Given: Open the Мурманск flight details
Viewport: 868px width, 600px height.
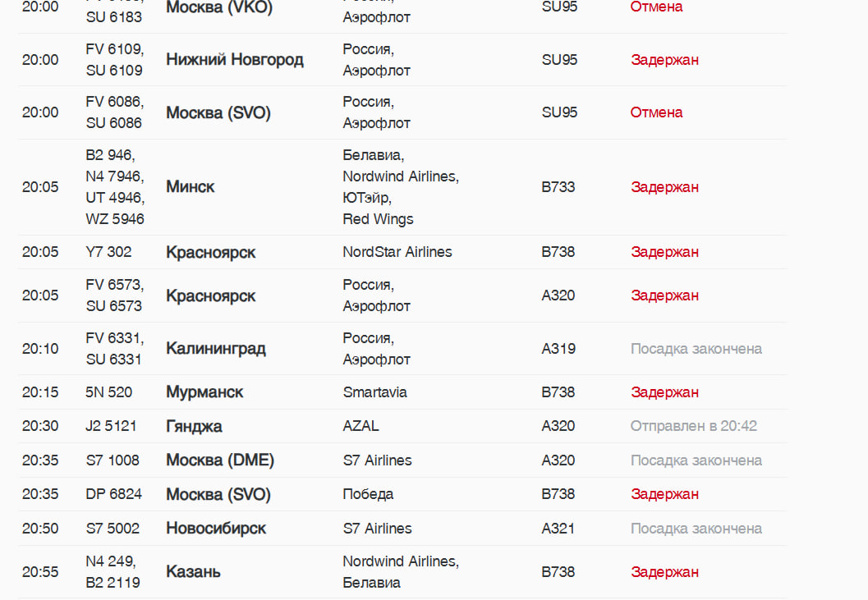Looking at the screenshot, I should 204,392.
